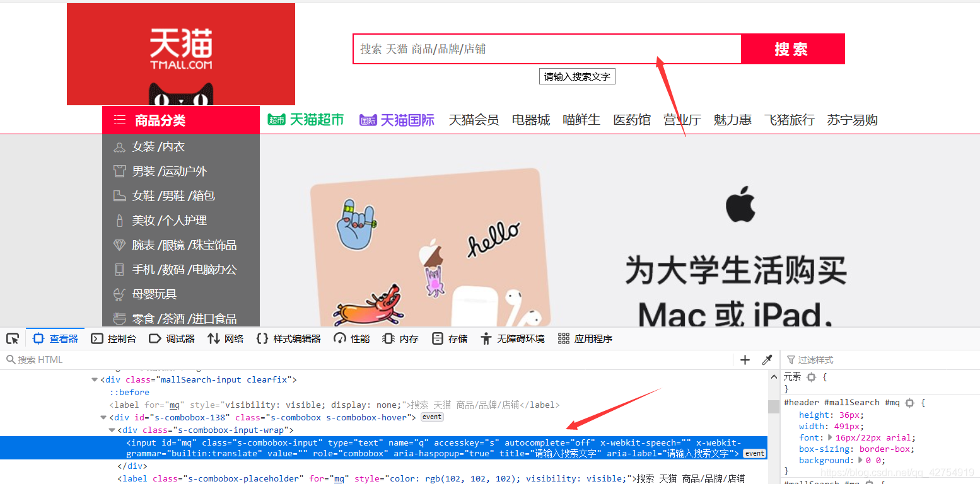Click the dress icon beside 女装
This screenshot has width=980, height=484.
pos(119,147)
